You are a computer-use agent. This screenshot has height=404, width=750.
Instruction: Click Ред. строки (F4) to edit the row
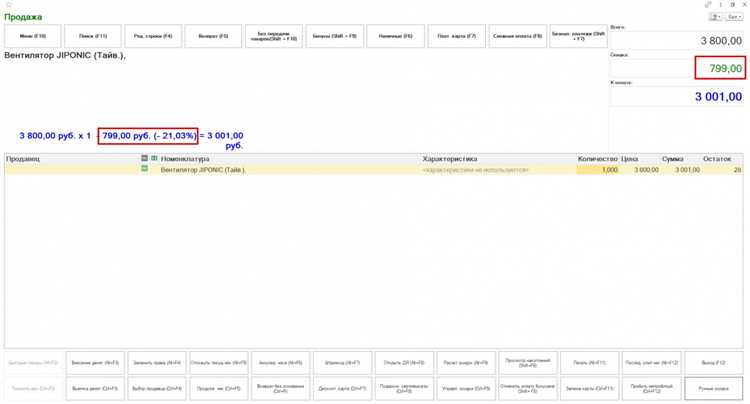click(x=154, y=37)
